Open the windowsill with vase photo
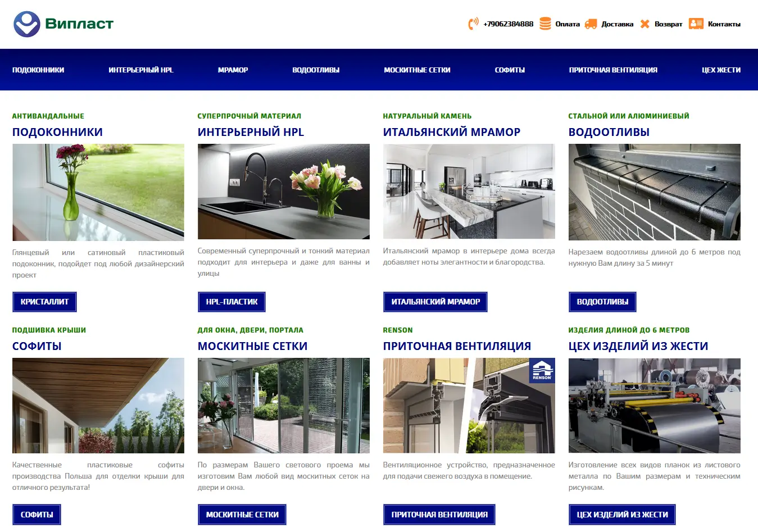 98,192
